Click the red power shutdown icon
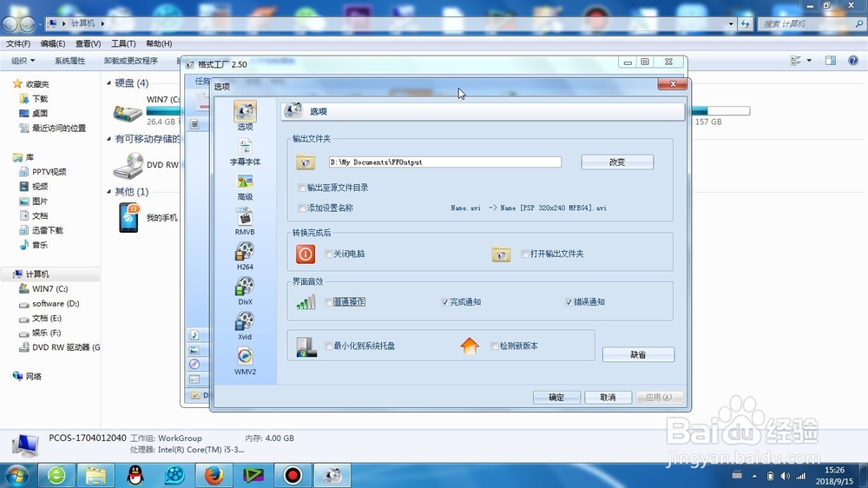 click(305, 254)
